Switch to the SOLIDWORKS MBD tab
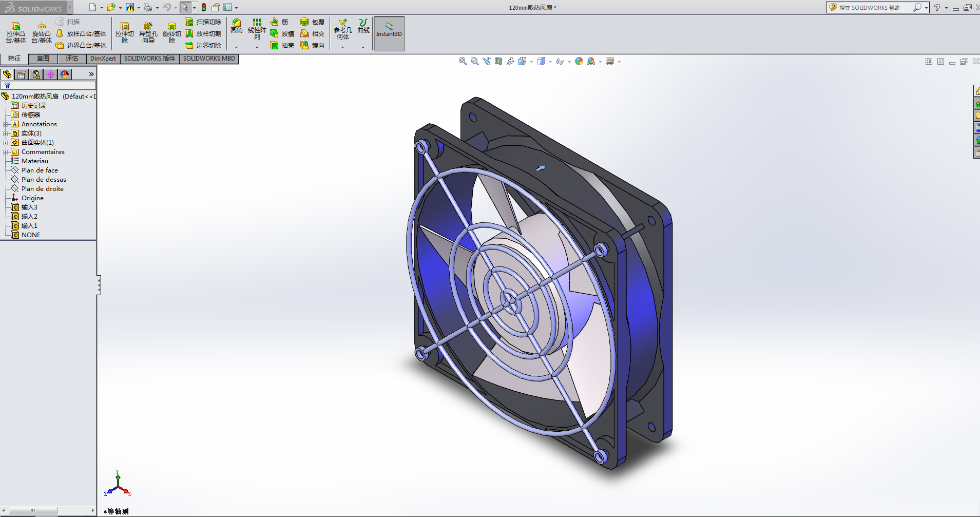Image resolution: width=980 pixels, height=517 pixels. tap(209, 59)
